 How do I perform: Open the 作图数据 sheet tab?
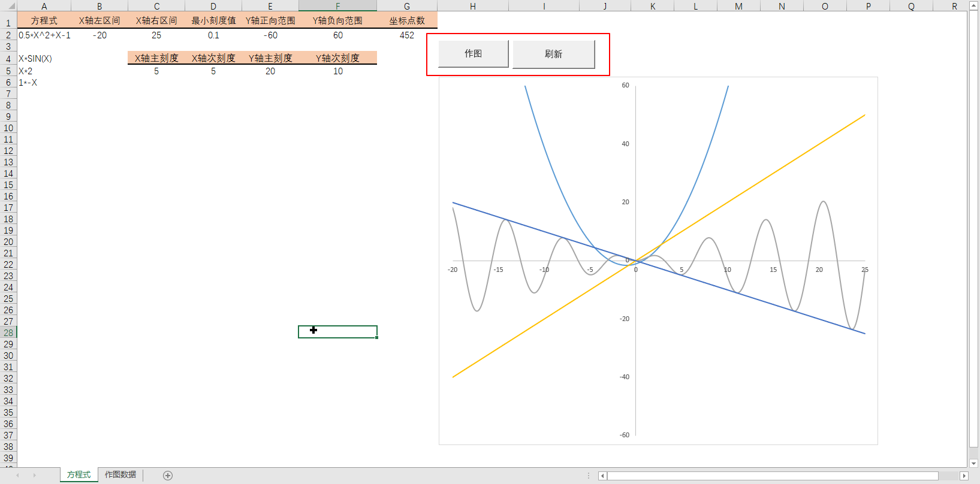coord(120,474)
